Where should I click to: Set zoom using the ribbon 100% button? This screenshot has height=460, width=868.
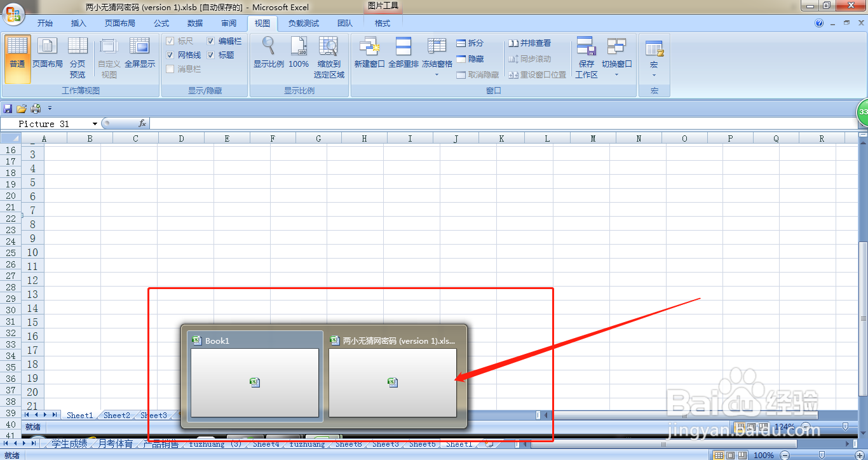point(299,53)
